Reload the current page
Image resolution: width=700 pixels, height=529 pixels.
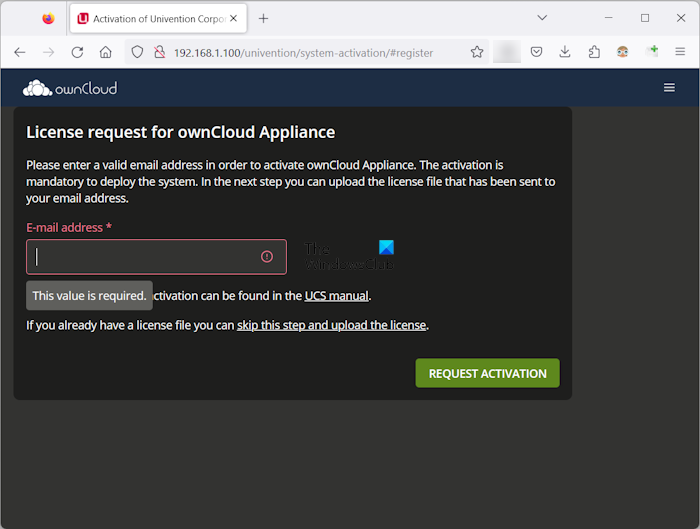tap(77, 52)
